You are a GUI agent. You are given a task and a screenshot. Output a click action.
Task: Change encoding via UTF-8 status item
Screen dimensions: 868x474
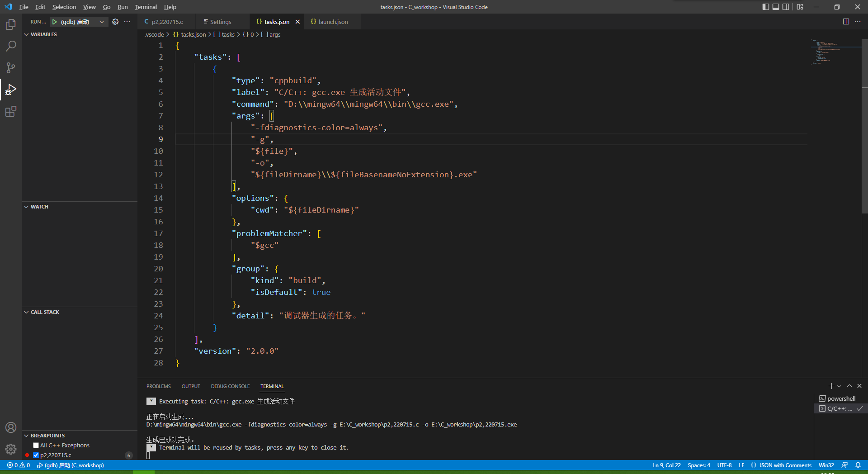coord(724,465)
